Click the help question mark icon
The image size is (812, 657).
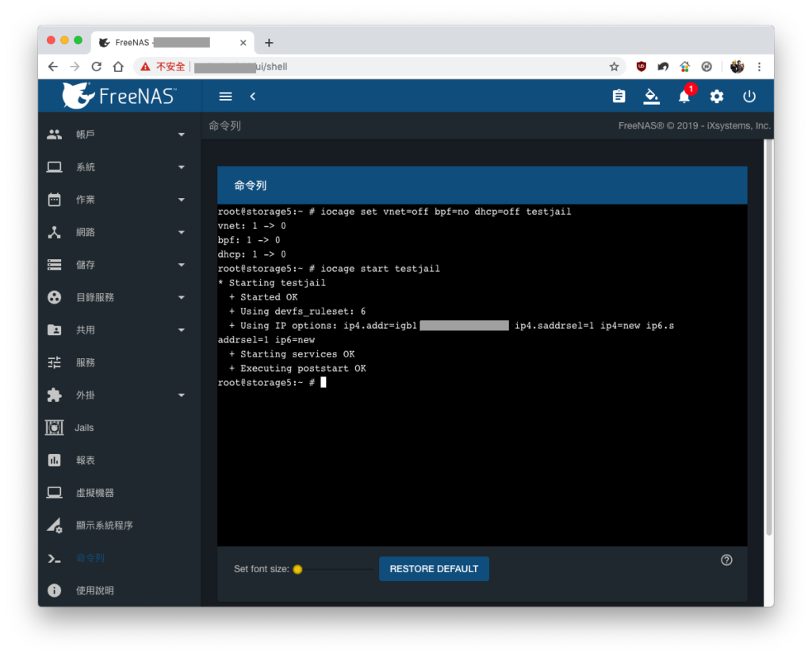pyautogui.click(x=726, y=560)
